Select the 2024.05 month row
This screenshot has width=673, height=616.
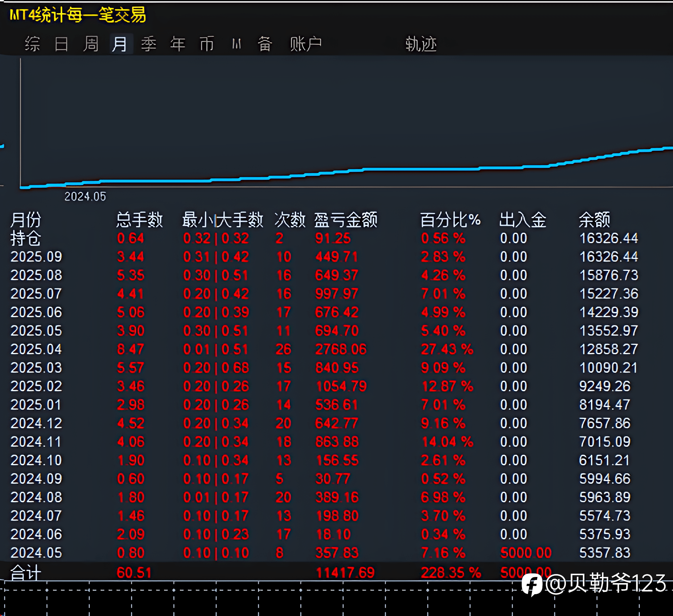coord(324,553)
